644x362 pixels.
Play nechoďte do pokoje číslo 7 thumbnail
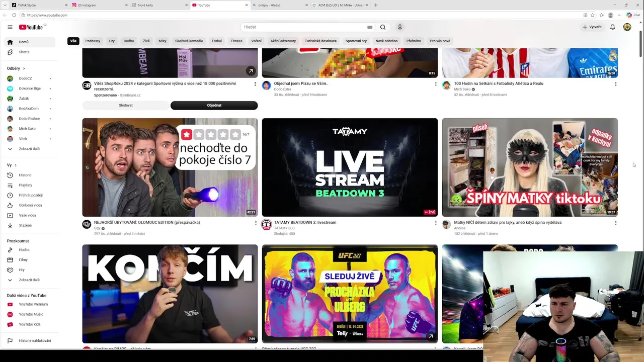point(170,167)
